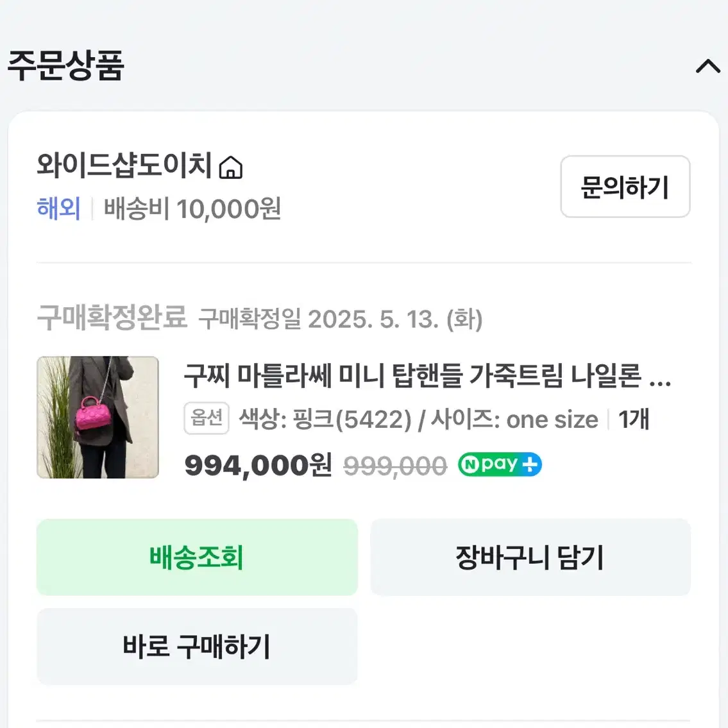
Task: Collapse the 주문상품 section with the chevron
Action: (x=707, y=66)
